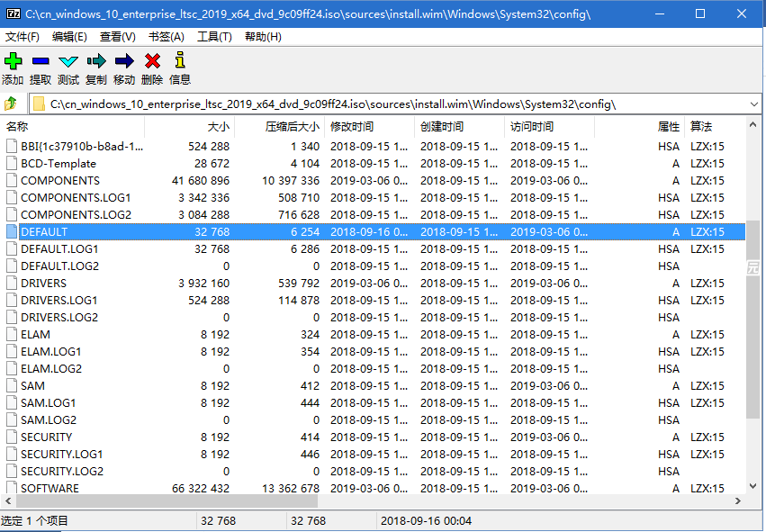Select the SECURITY.LOG1 file
Viewport: 766px width, 532px height.
click(x=61, y=454)
